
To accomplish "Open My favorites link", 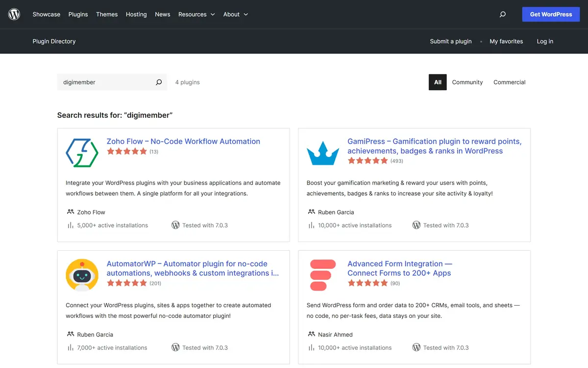I will click(506, 41).
